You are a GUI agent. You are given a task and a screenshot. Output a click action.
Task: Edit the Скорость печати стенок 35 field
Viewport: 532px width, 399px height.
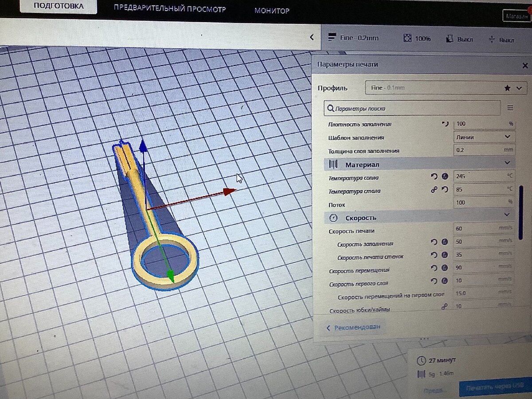[484, 255]
